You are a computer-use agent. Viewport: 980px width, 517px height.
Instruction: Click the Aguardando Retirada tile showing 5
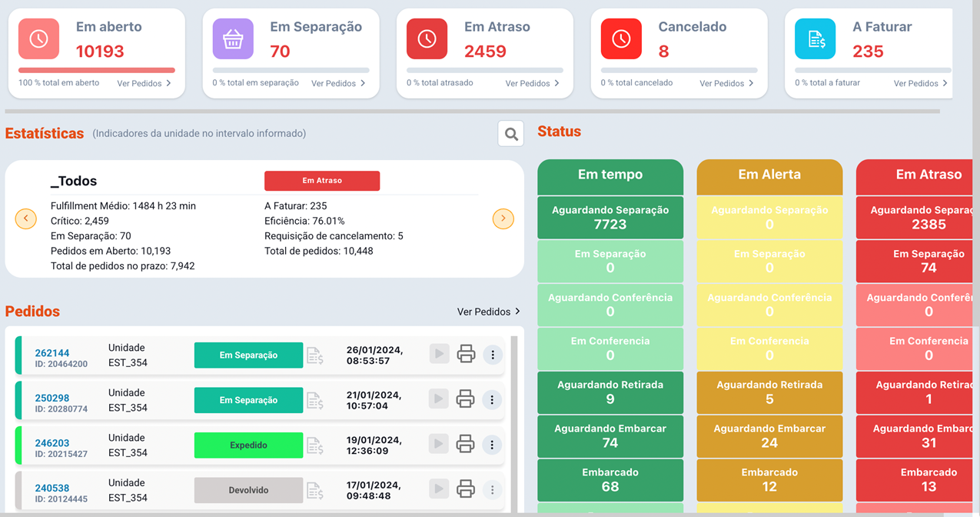coord(769,392)
